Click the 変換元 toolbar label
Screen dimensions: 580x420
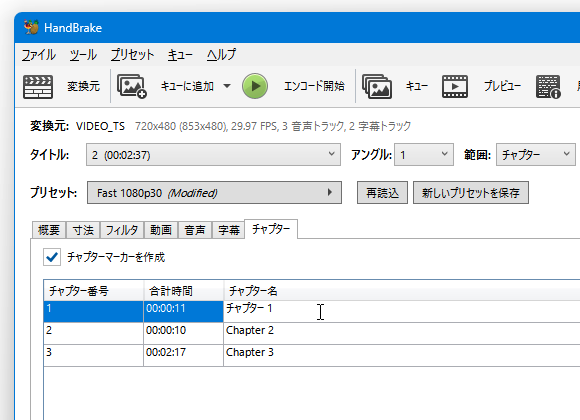click(84, 86)
